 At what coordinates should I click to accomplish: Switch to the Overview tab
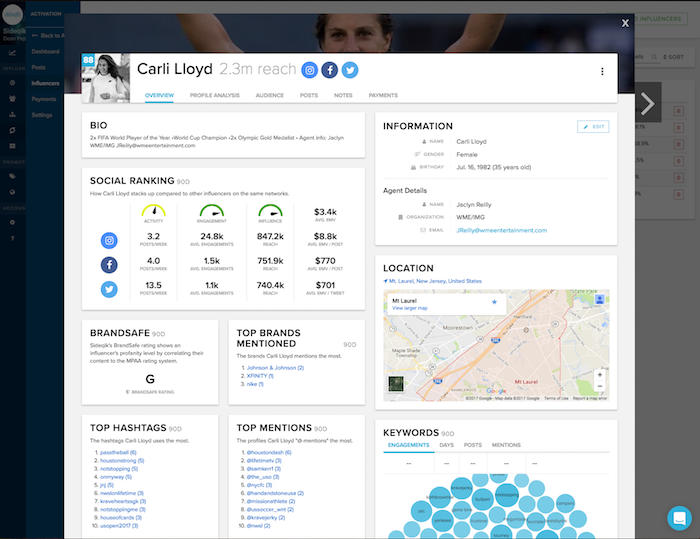click(x=159, y=95)
